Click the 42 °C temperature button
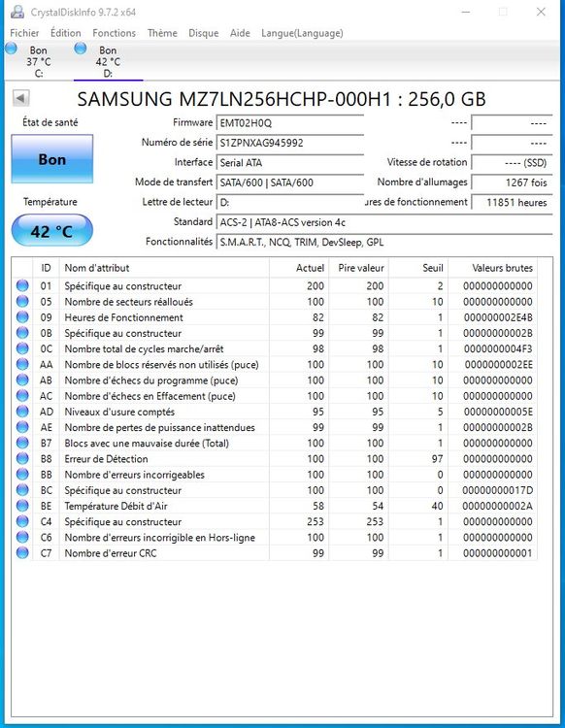Screen dimensions: 565x728 [52, 230]
